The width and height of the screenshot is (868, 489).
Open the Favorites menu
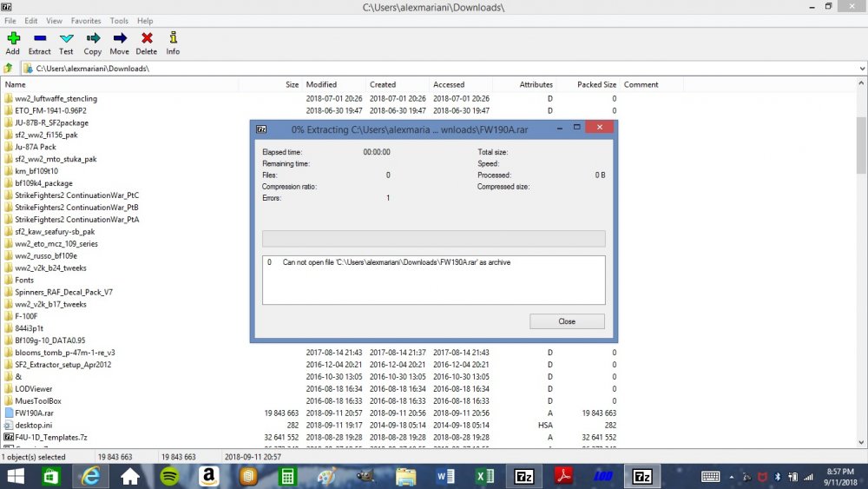tap(86, 21)
